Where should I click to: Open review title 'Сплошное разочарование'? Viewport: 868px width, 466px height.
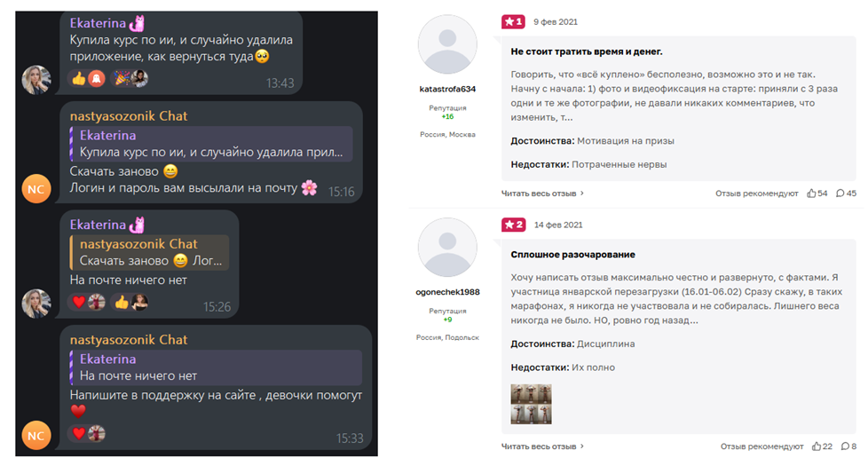click(x=573, y=255)
